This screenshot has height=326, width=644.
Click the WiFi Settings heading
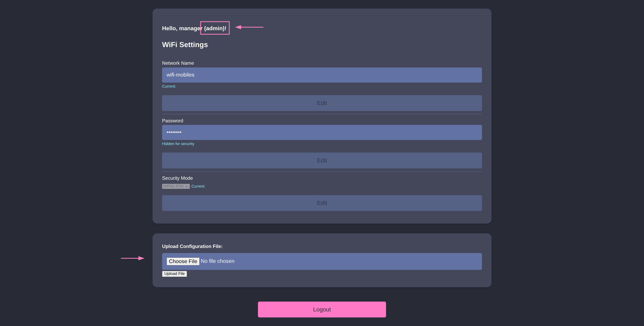pos(185,45)
